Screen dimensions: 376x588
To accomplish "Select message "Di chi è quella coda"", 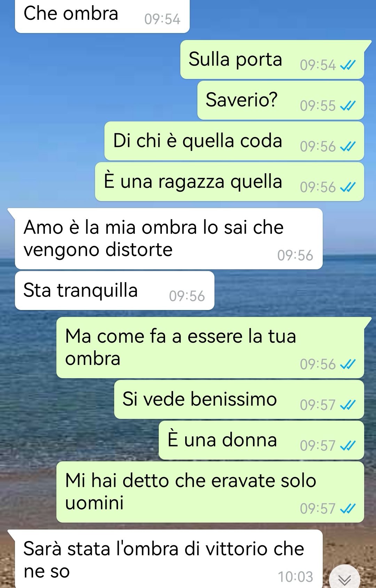I will click(234, 141).
